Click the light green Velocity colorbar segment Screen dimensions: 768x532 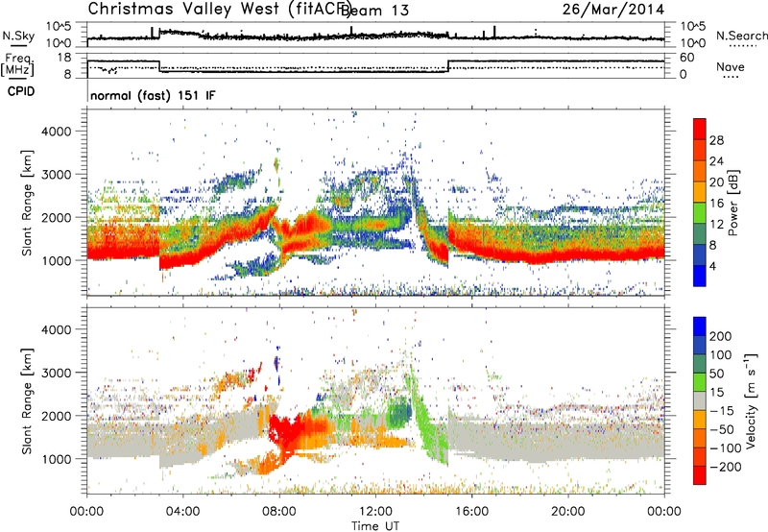tap(700, 382)
